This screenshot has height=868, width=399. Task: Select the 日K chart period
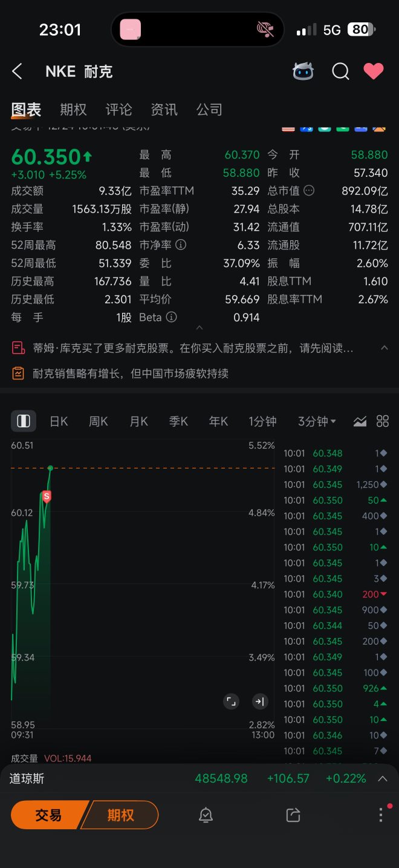(59, 421)
